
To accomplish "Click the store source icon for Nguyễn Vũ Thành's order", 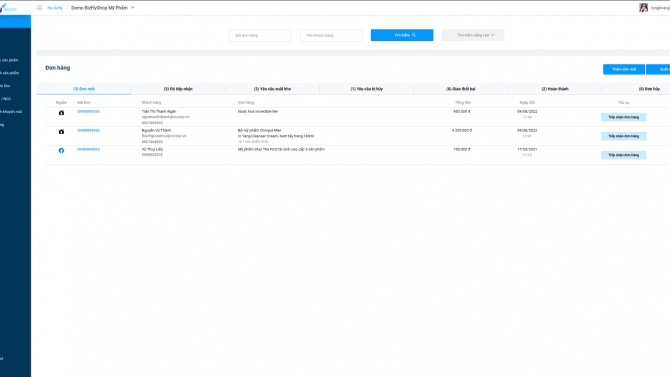I will click(x=61, y=132).
